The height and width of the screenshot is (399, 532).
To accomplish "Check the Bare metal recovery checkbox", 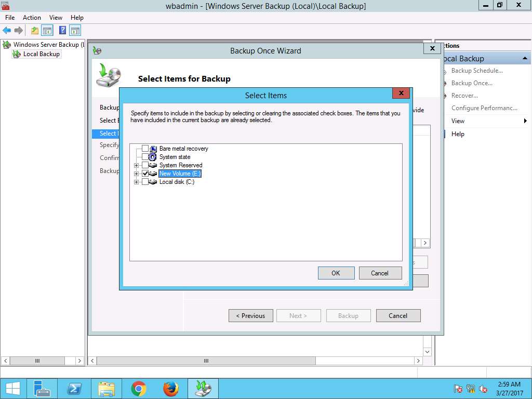I will point(145,149).
